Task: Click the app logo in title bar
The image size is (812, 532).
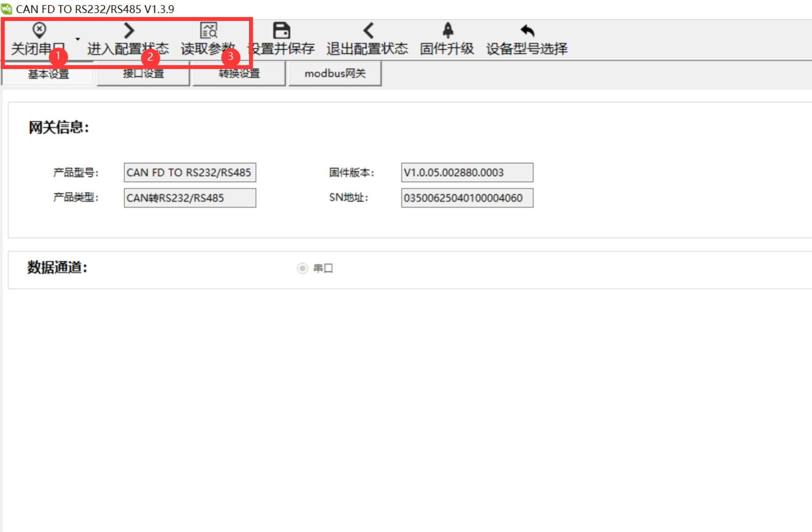Action: click(x=7, y=9)
